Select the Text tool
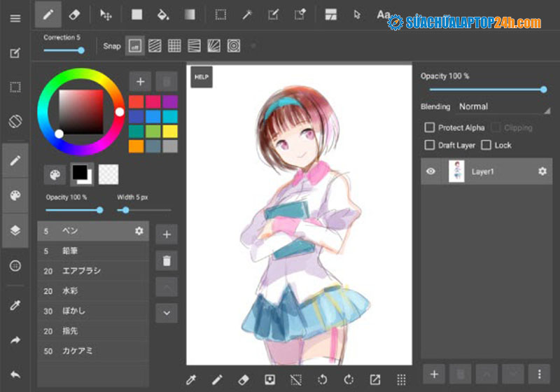Screen dimensions: 560x392 point(383,14)
